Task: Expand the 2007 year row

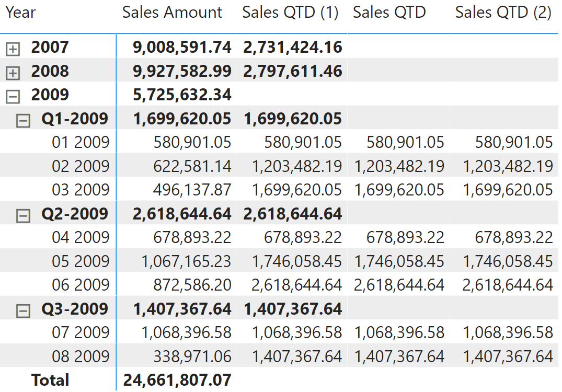Action: pyautogui.click(x=13, y=49)
